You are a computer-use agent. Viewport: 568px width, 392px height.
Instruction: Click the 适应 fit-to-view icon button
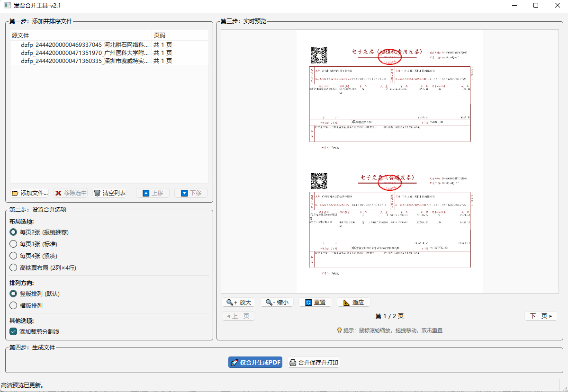click(353, 302)
